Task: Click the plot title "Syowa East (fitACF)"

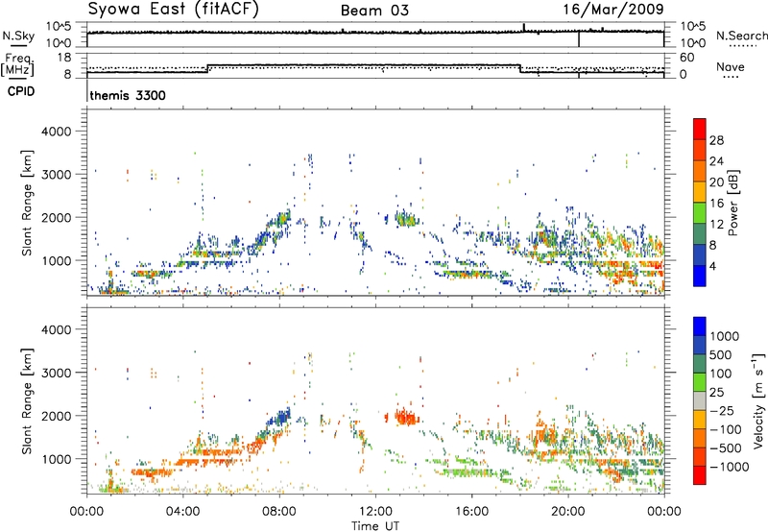Action: pos(173,9)
